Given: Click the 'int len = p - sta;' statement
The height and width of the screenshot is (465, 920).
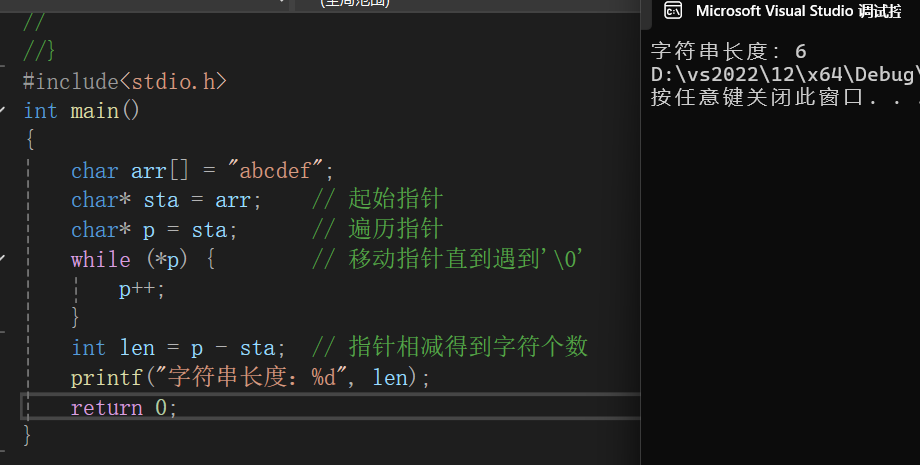Looking at the screenshot, I should (178, 348).
